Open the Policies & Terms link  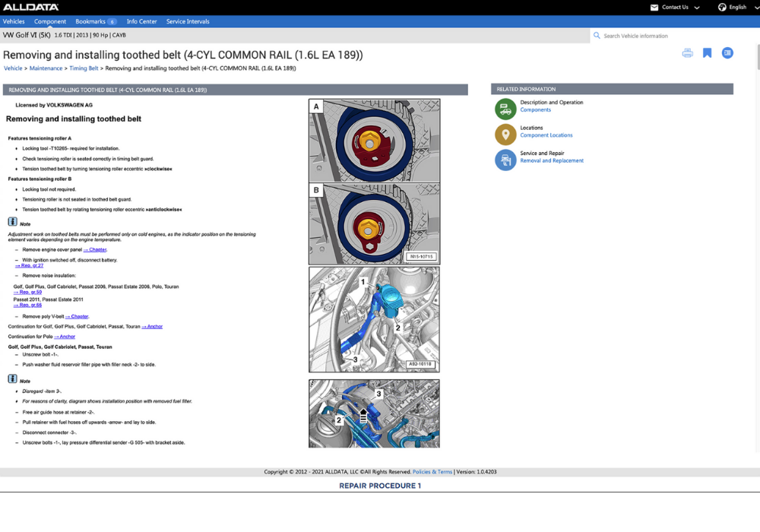(x=432, y=472)
